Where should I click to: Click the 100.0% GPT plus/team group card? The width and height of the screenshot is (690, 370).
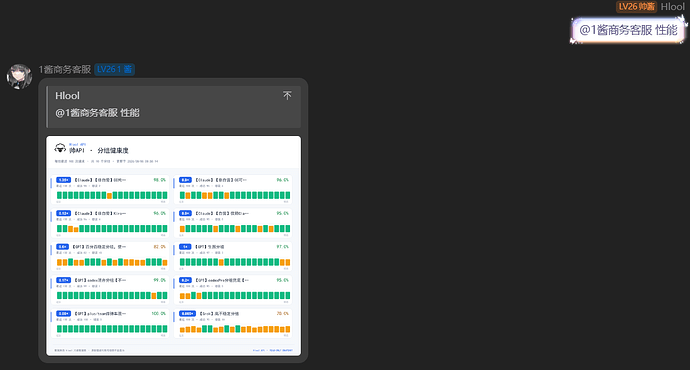pyautogui.click(x=110, y=323)
